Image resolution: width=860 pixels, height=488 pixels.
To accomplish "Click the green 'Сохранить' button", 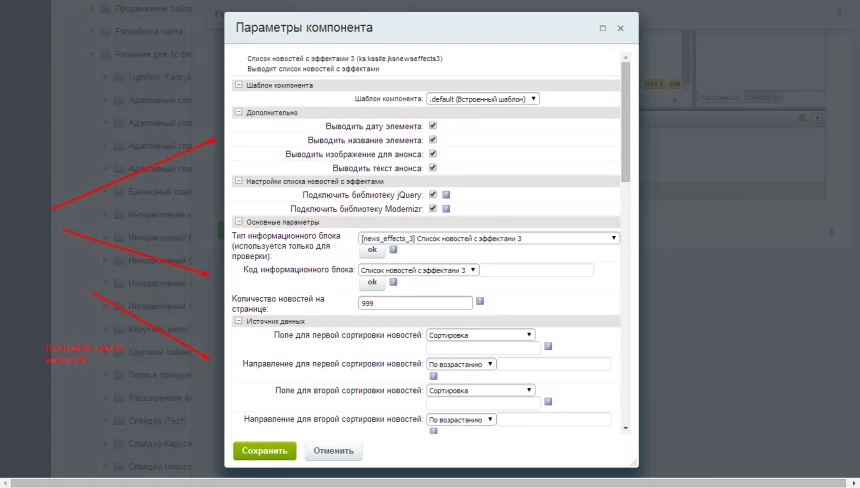I will 264,451.
